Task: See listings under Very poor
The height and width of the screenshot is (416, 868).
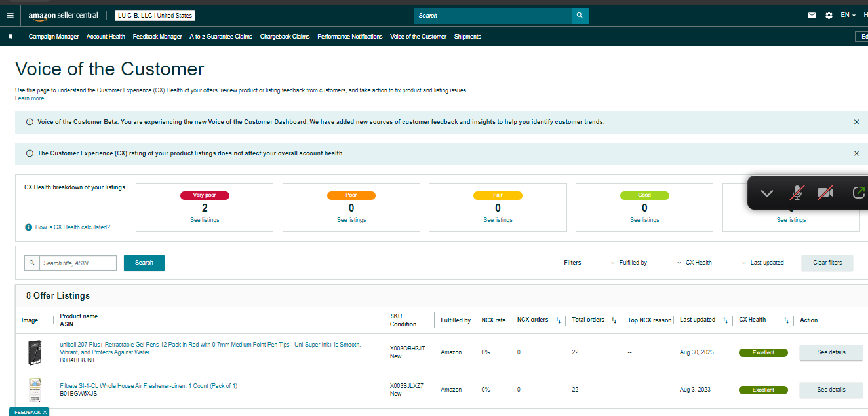Action: [205, 220]
